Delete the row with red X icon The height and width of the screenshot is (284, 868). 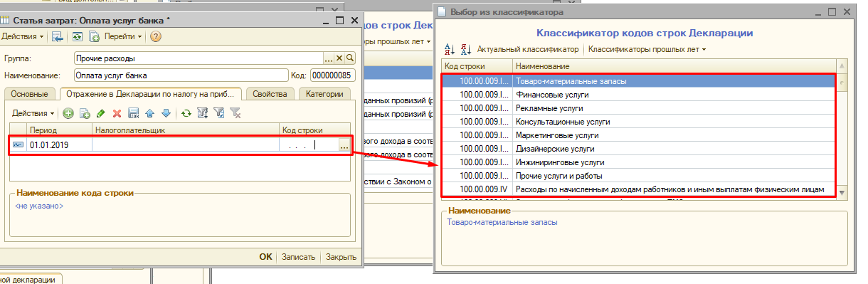point(117,113)
